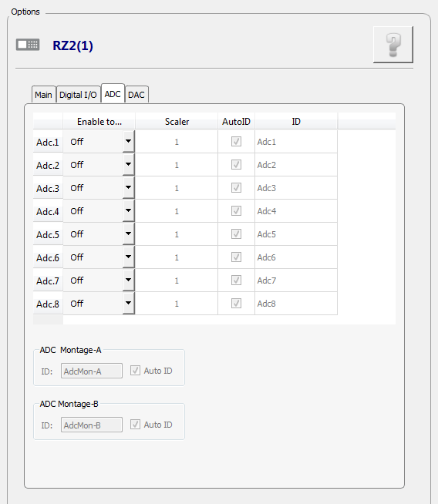Open Adc.2 Enable dropdown
Viewport: 438px width, 504px height.
[128, 164]
